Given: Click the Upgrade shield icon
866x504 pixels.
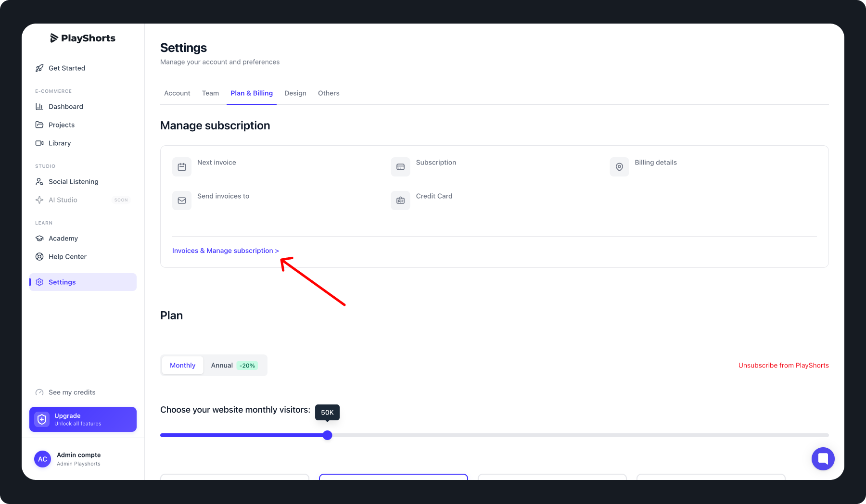Looking at the screenshot, I should click(42, 419).
